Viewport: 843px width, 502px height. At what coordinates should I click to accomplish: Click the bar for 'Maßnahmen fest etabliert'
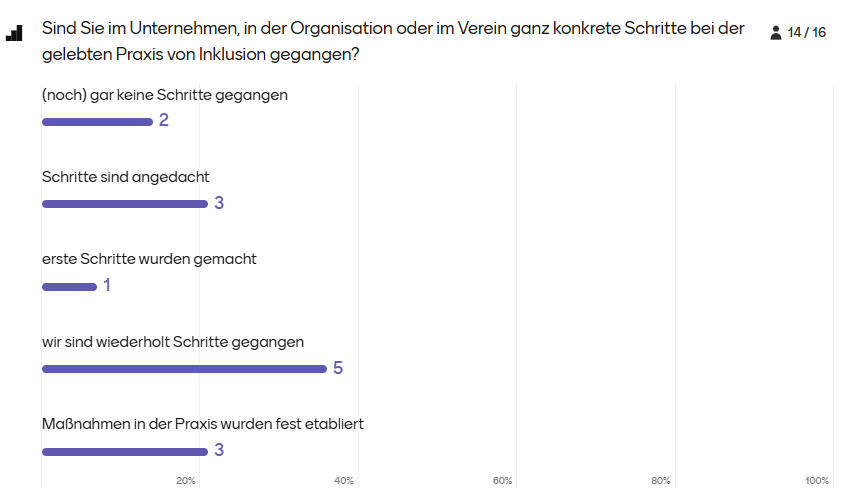125,452
